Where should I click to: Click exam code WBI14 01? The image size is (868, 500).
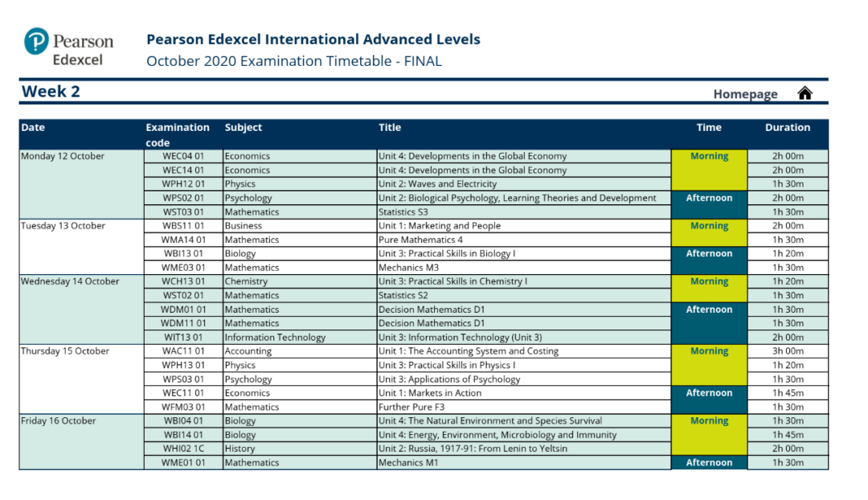[x=183, y=435]
